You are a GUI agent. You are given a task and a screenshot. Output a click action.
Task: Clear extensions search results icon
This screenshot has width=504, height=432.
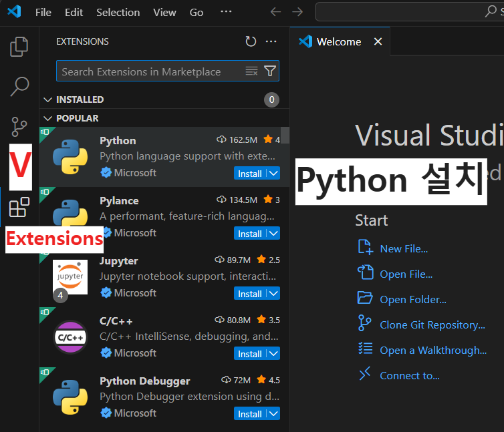(x=252, y=71)
